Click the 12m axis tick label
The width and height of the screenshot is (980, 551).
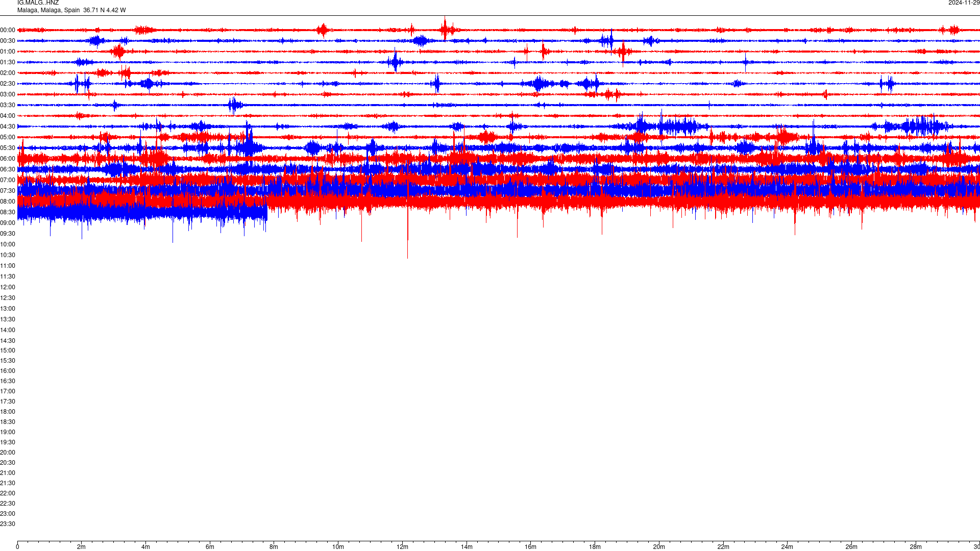(402, 547)
